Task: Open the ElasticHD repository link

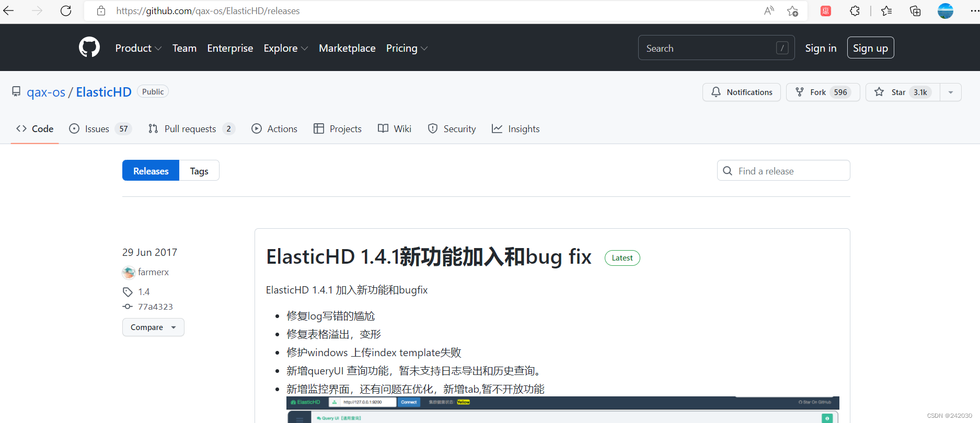Action: pos(103,92)
